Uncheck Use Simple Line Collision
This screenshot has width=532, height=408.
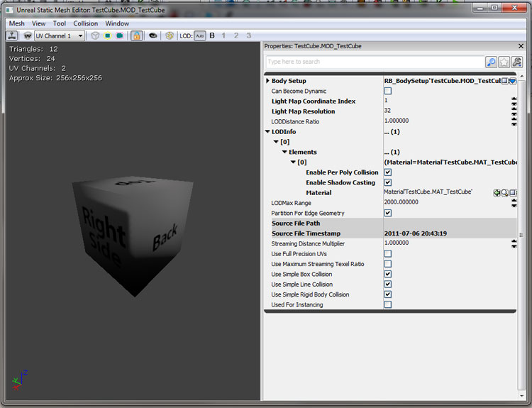coord(388,284)
